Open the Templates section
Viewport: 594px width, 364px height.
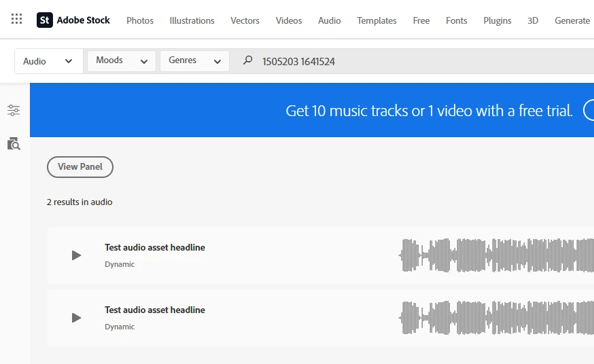tap(377, 20)
